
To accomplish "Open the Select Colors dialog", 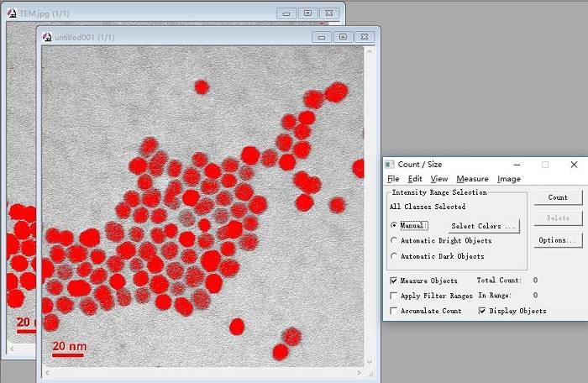I will [484, 226].
